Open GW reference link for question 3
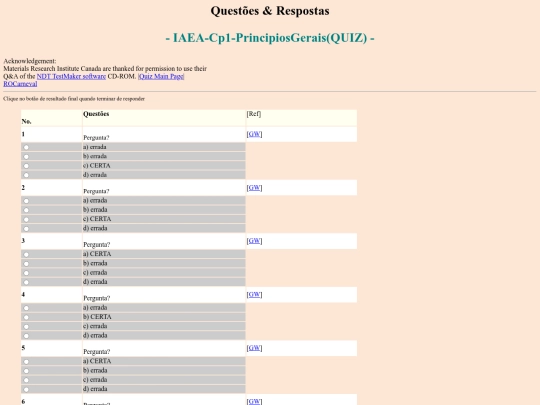 tap(255, 241)
